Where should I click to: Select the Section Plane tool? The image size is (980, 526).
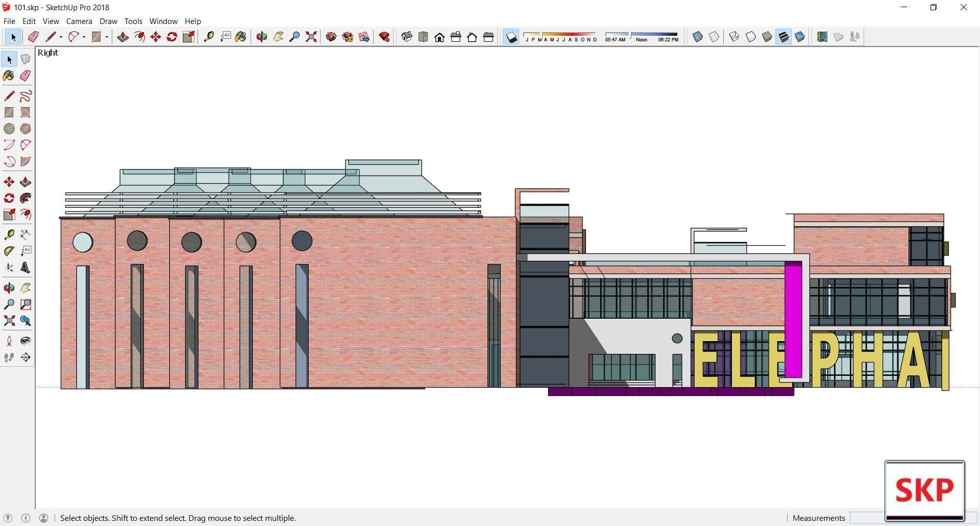pos(26,357)
